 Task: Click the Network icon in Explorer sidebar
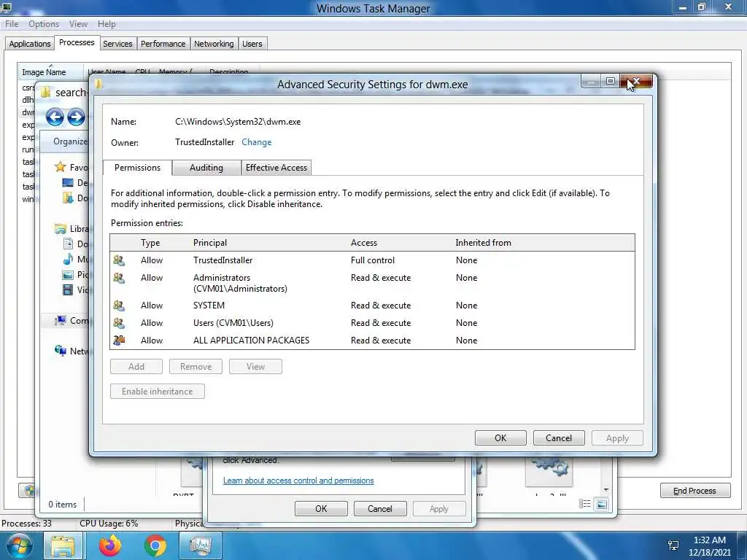(x=60, y=351)
